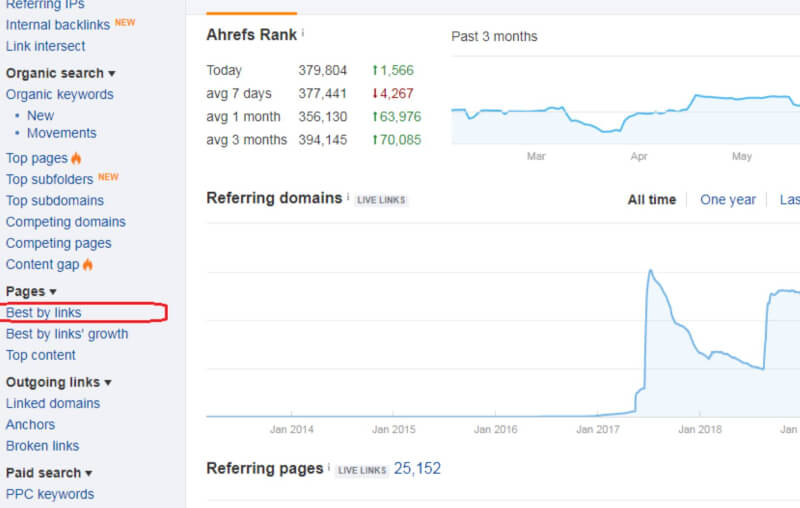Viewport: 800px width, 508px height.
Task: Click the LIVE LINKS badge by Referring pages
Action: click(x=362, y=470)
